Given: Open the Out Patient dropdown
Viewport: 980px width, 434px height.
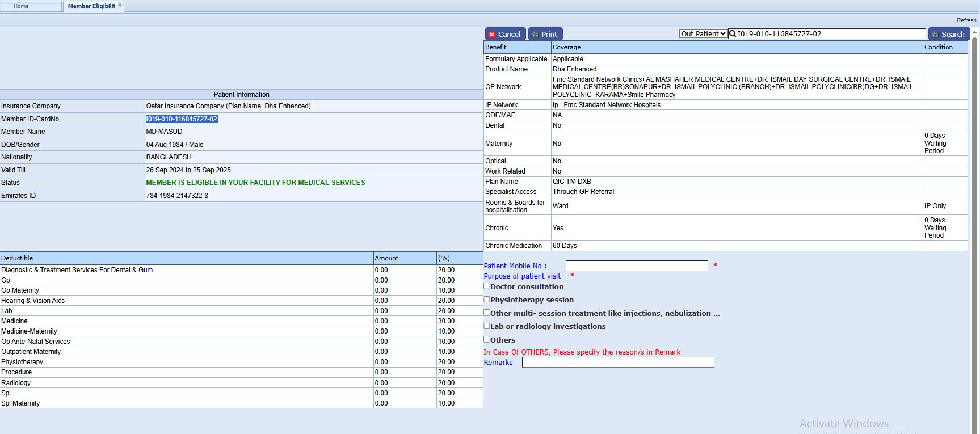Looking at the screenshot, I should pyautogui.click(x=703, y=34).
